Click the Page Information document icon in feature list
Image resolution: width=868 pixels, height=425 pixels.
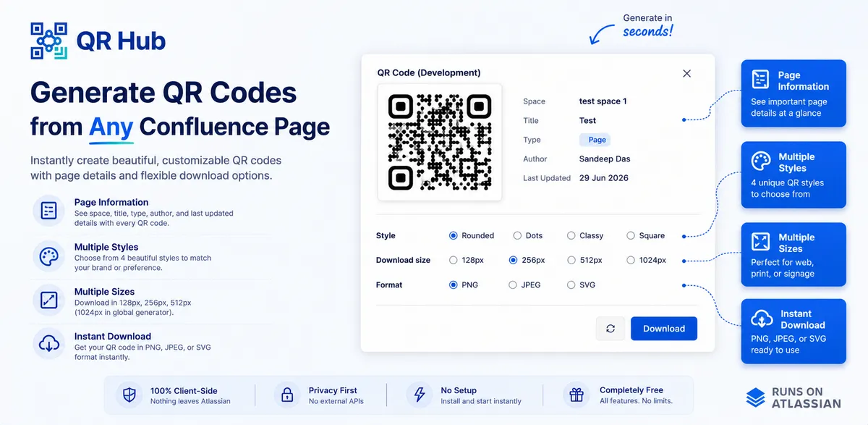(x=48, y=211)
